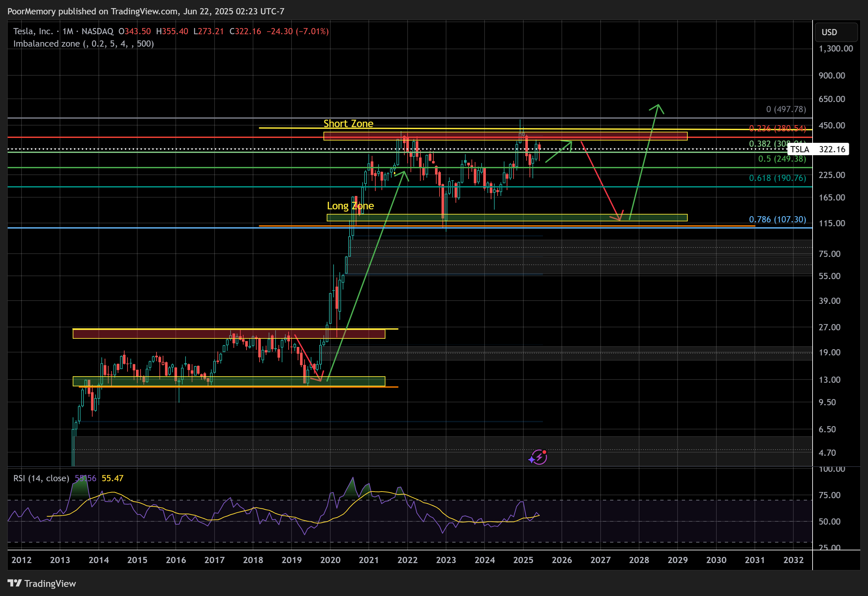This screenshot has height=596, width=868.
Task: Click the Fibonacci level '0 (497.78)' label
Action: 786,109
